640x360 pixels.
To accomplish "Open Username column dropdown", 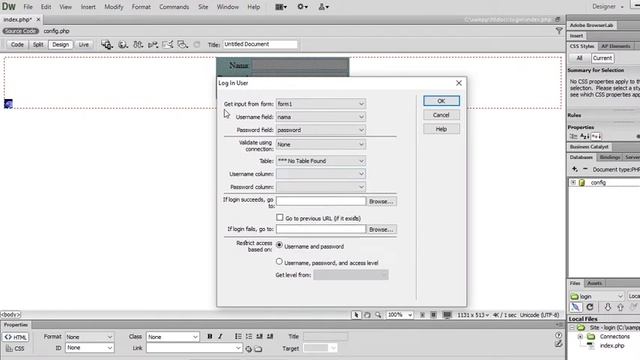I will [321, 174].
